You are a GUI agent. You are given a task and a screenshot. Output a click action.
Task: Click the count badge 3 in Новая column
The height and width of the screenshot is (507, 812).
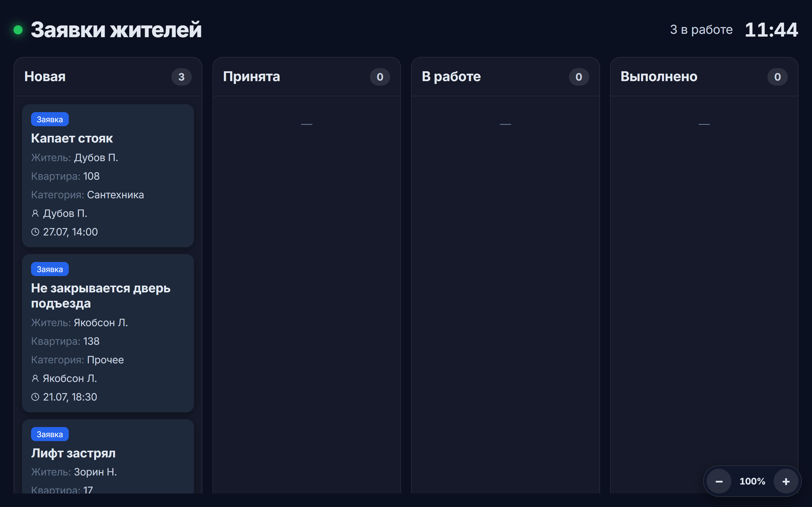(x=182, y=77)
